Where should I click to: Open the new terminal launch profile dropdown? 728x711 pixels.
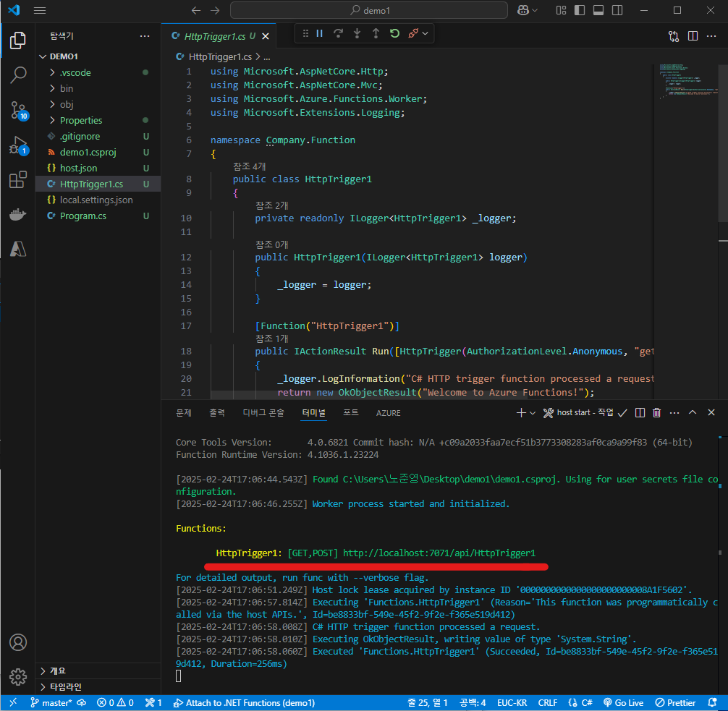click(533, 413)
